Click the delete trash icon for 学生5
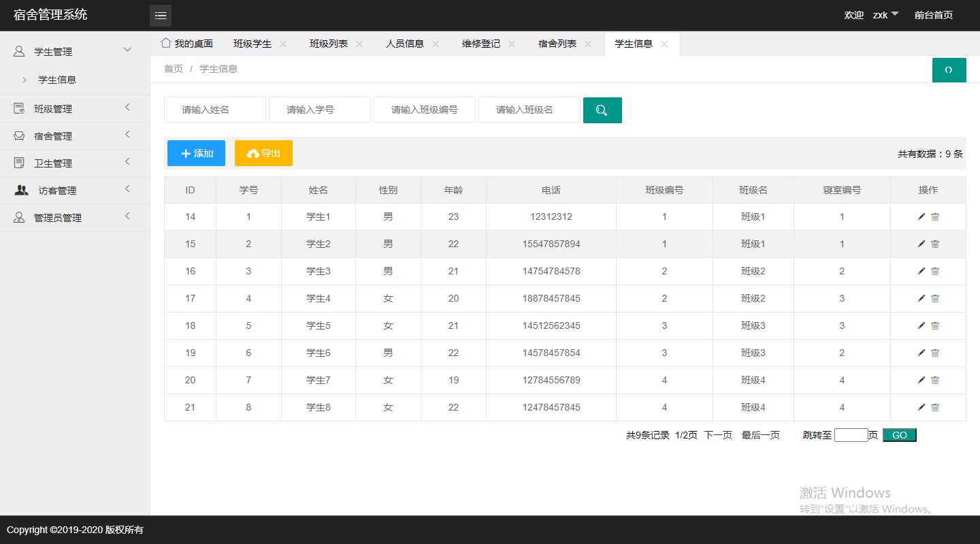 point(935,325)
